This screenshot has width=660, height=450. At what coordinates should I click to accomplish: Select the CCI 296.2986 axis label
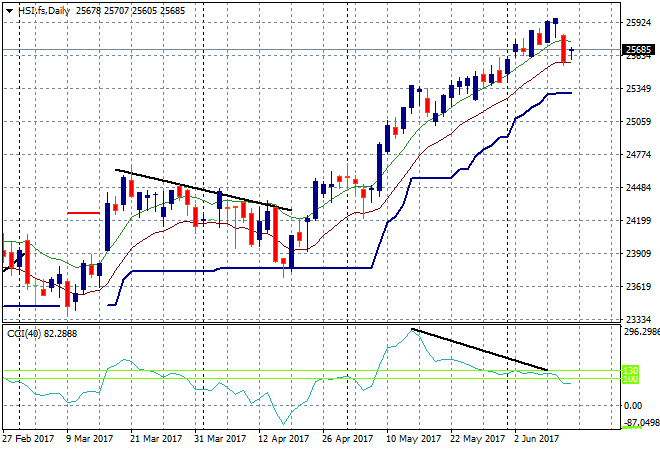[641, 332]
